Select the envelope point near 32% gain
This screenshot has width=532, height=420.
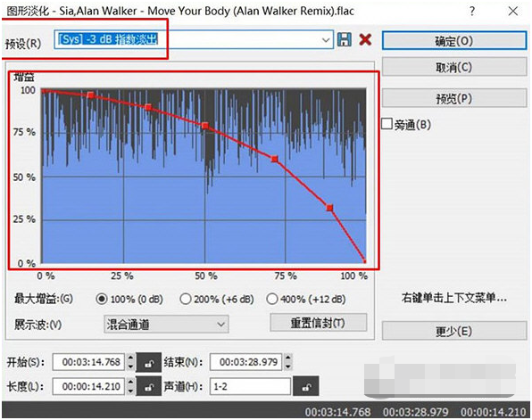coord(329,208)
